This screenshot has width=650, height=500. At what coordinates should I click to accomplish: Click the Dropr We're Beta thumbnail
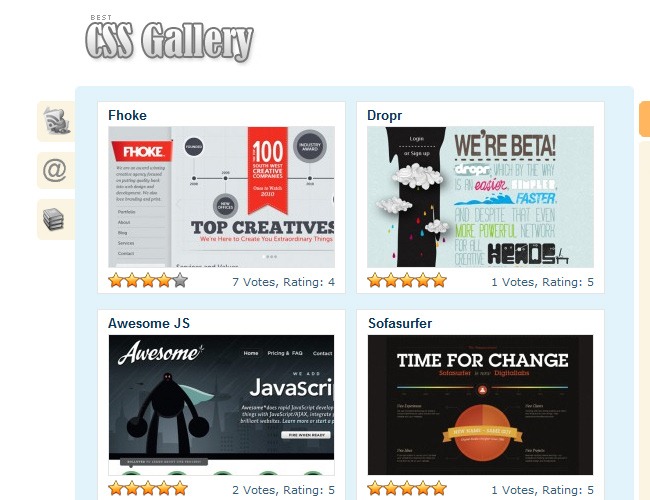(480, 197)
